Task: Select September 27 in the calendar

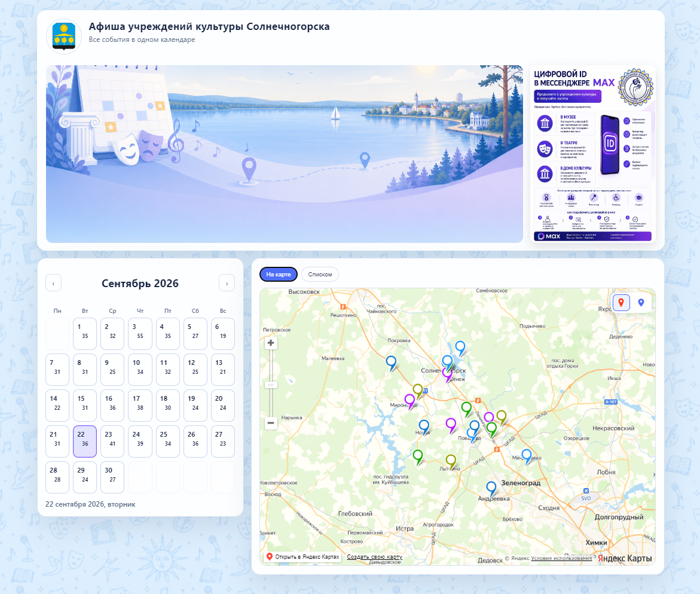Action: (223, 441)
